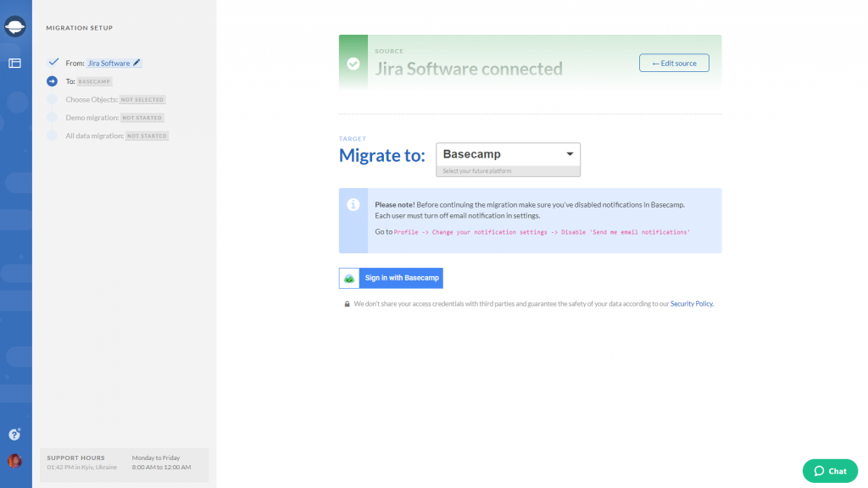Click the dropdown arrow next to Basecamp
Viewport: 868px width, 488px height.
pyautogui.click(x=570, y=154)
